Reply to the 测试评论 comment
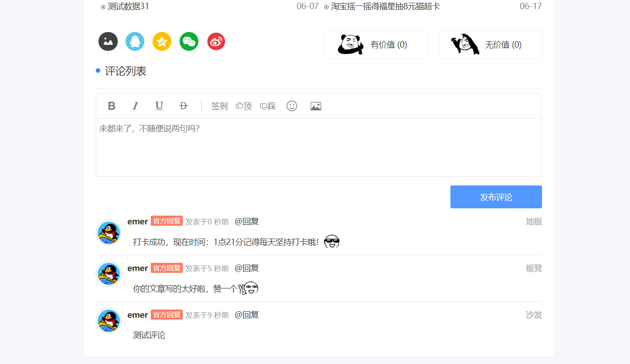The height and width of the screenshot is (364, 630). 247,315
